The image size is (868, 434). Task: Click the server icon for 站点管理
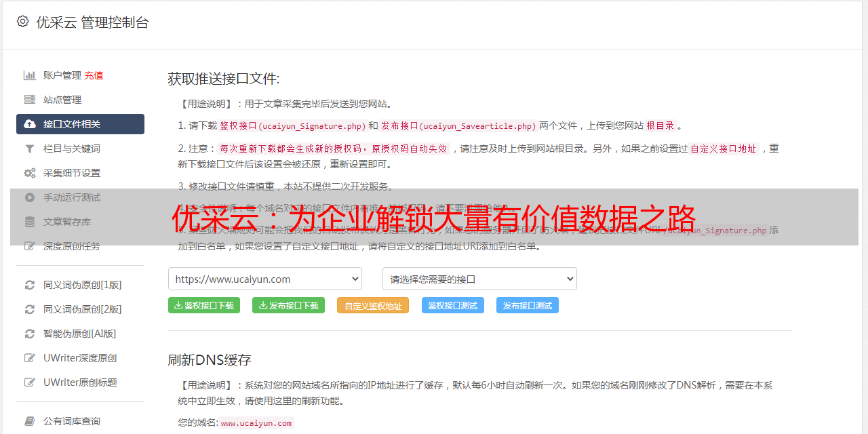(x=30, y=100)
